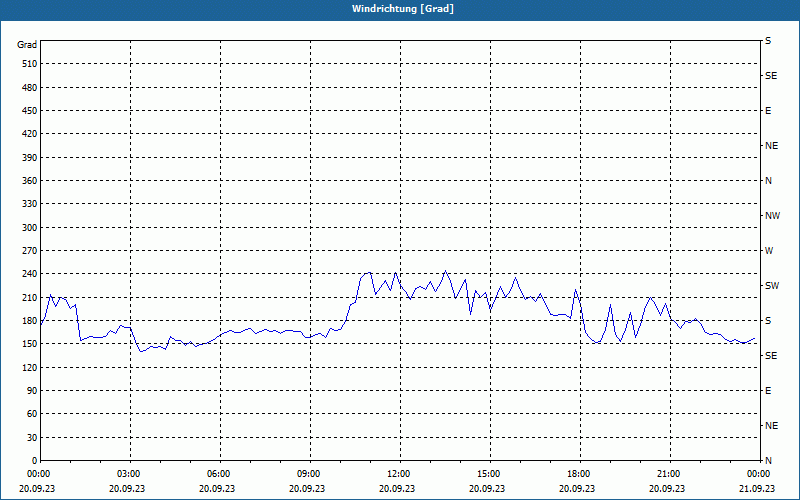This screenshot has width=800, height=500.
Task: Select the 18:00 time label
Action: coord(580,474)
